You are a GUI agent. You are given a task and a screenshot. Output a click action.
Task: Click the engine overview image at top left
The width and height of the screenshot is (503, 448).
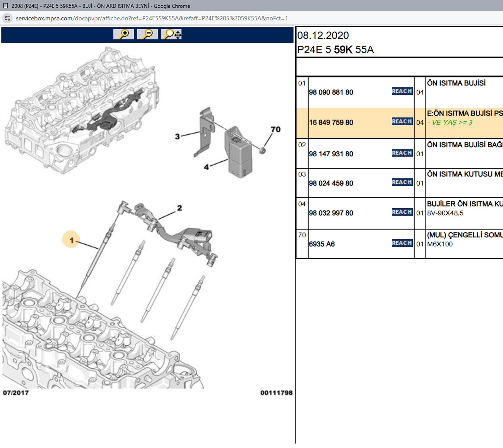[x=82, y=111]
